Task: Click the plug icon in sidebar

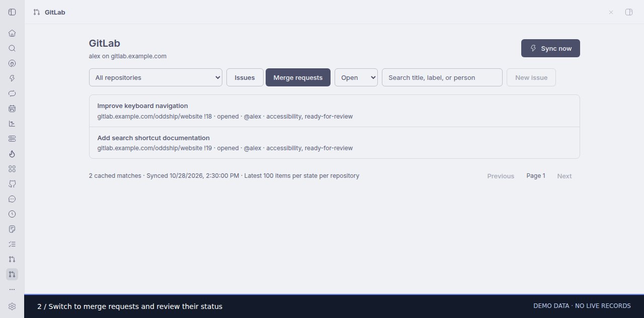Action: [12, 63]
